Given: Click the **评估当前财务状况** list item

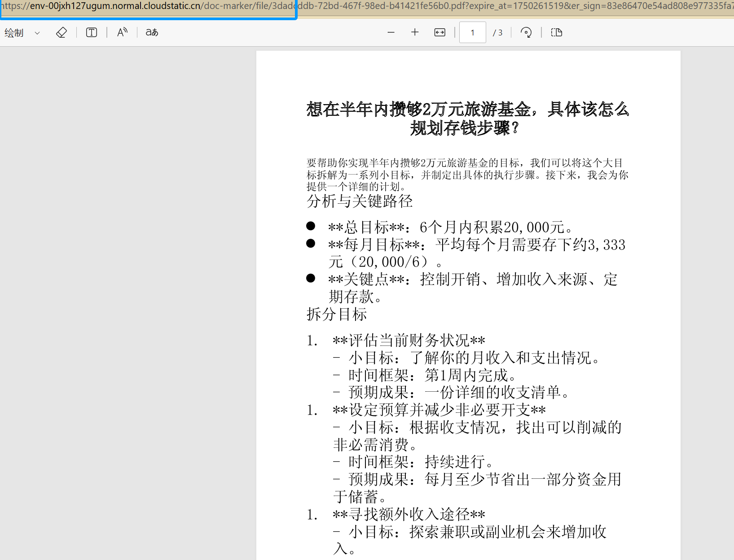Looking at the screenshot, I should (409, 341).
